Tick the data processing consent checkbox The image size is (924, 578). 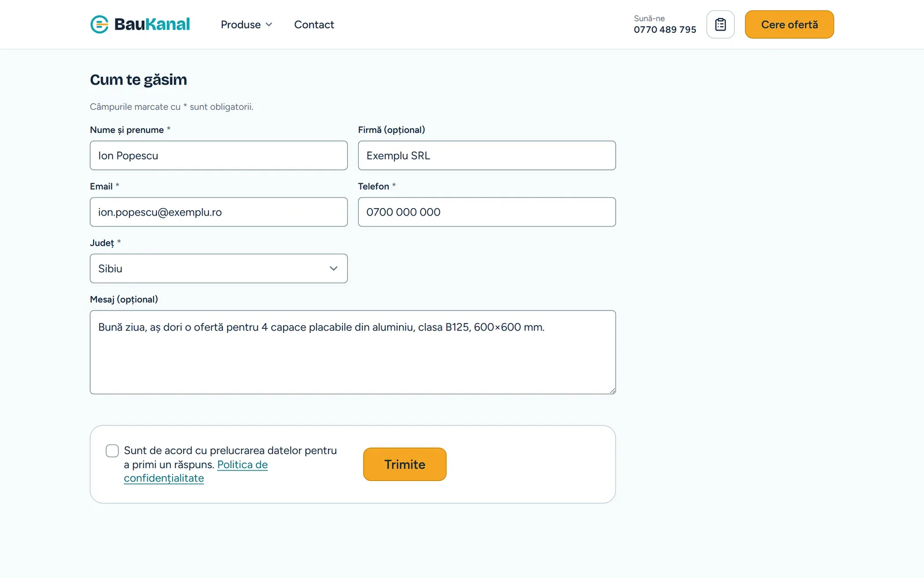tap(112, 451)
